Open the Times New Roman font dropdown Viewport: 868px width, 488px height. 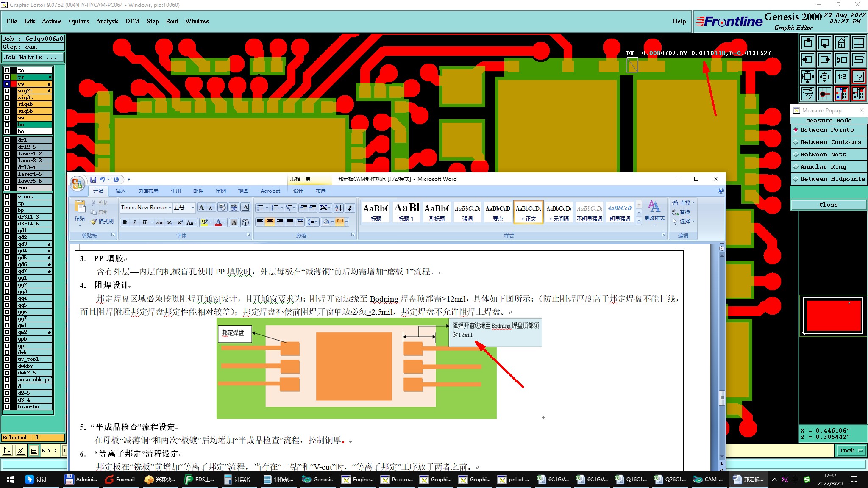point(170,208)
